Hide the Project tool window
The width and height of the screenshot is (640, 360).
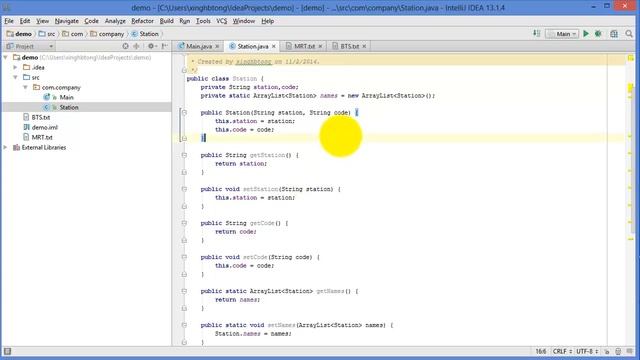164,46
